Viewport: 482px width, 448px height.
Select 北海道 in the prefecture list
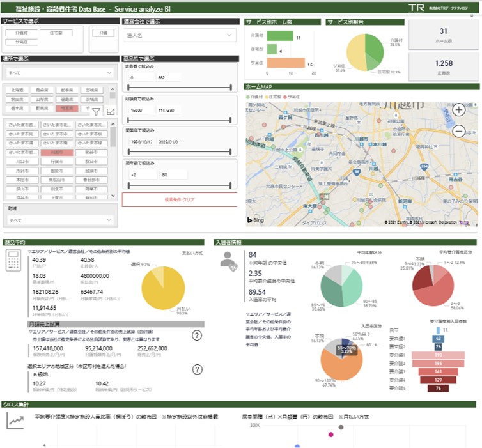click(x=17, y=90)
